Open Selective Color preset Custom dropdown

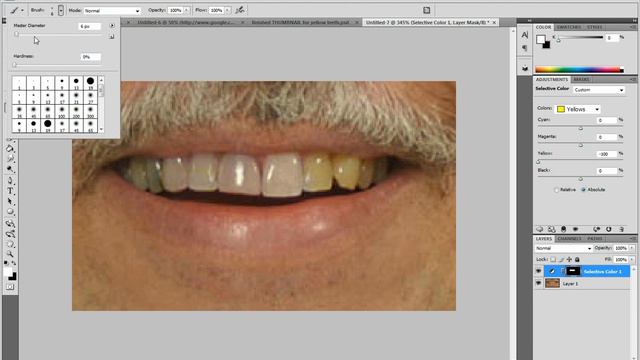[598, 90]
